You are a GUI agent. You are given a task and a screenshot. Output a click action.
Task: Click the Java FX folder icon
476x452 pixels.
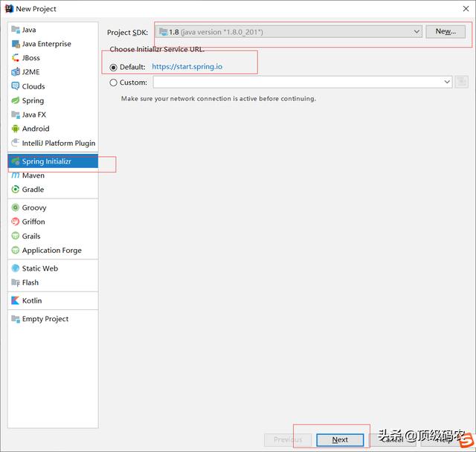point(16,114)
